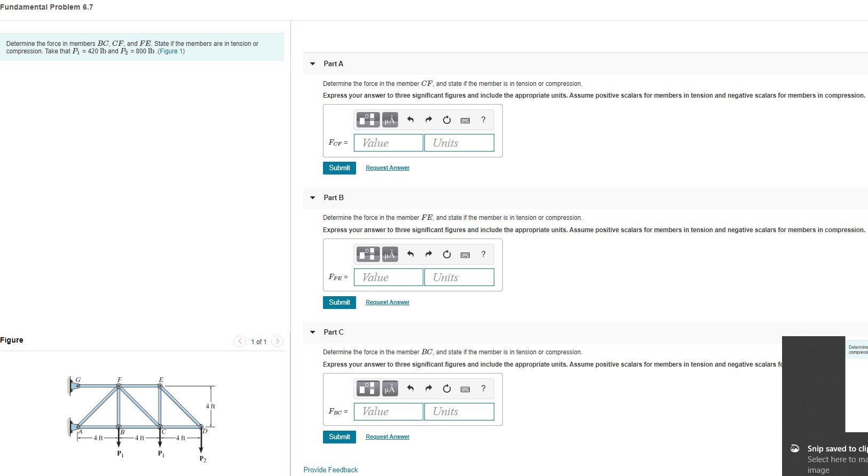
Task: Undo icon in Part B answer toolbar
Action: tap(411, 254)
